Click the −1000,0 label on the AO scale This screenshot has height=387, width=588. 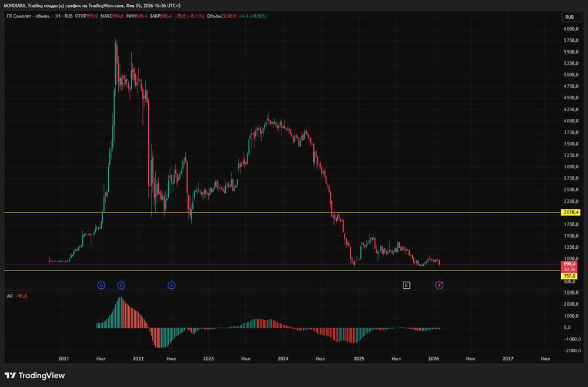(x=572, y=339)
